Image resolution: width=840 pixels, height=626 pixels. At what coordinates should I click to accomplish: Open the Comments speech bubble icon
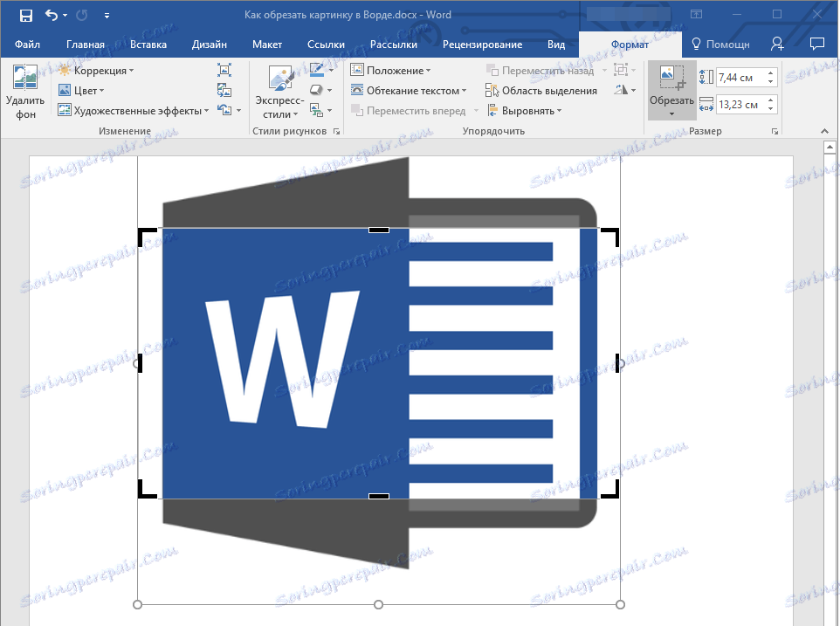tap(817, 44)
